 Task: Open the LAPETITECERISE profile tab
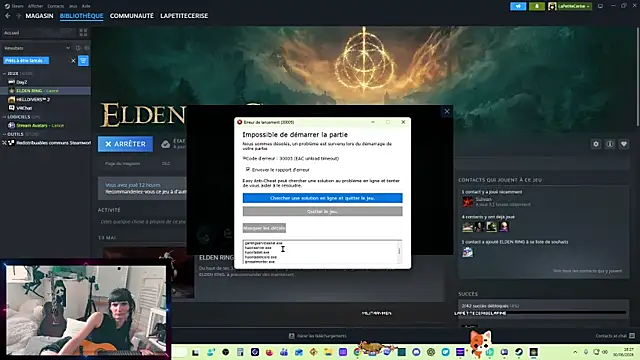[184, 16]
